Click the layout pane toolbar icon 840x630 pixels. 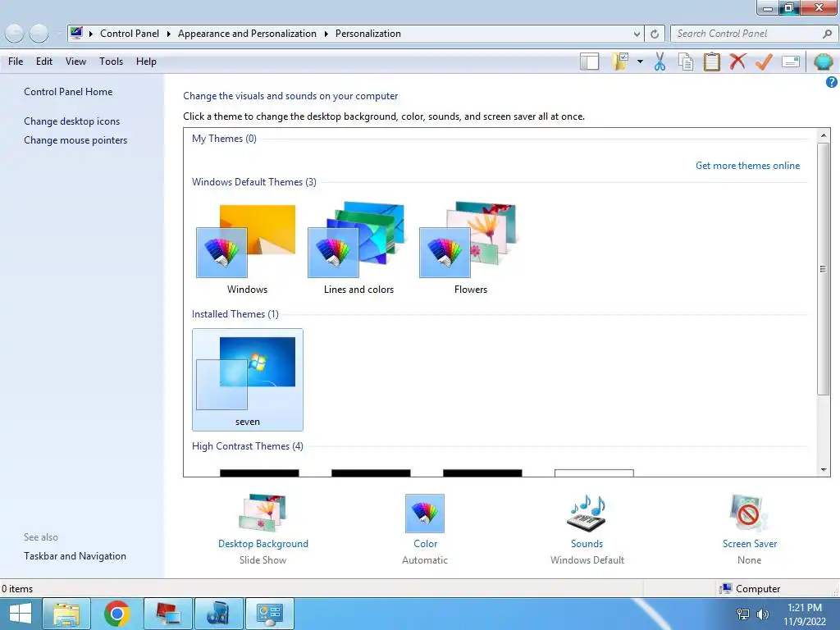[x=589, y=62]
